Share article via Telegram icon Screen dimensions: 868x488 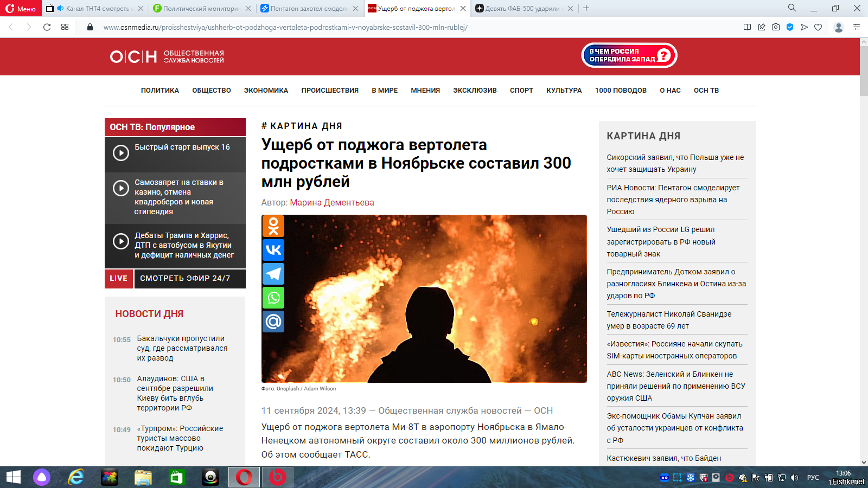[x=273, y=274]
